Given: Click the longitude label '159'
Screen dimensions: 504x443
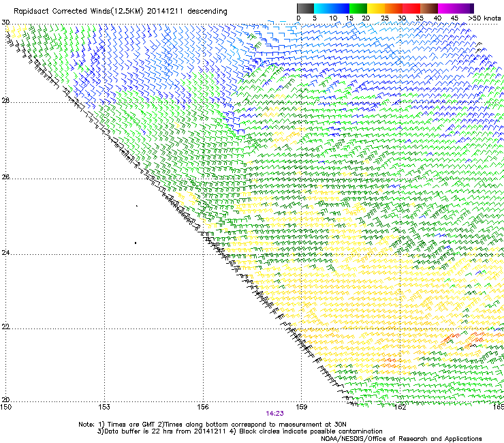Looking at the screenshot, I should [x=302, y=407].
